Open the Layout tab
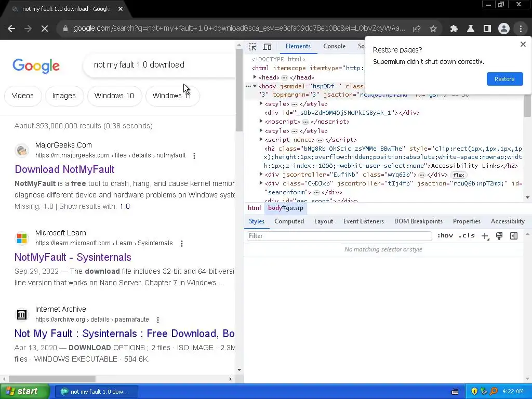 [x=323, y=221]
